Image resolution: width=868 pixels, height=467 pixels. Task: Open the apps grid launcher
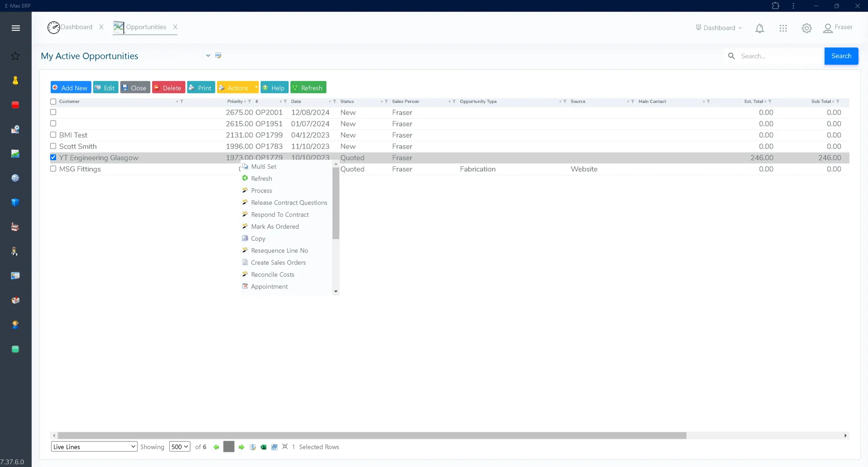pyautogui.click(x=783, y=28)
